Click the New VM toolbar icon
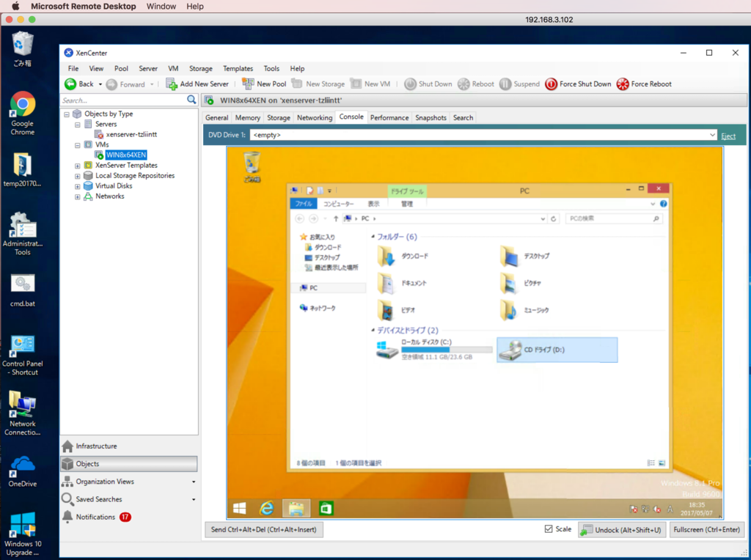The width and height of the screenshot is (751, 560). point(356,84)
